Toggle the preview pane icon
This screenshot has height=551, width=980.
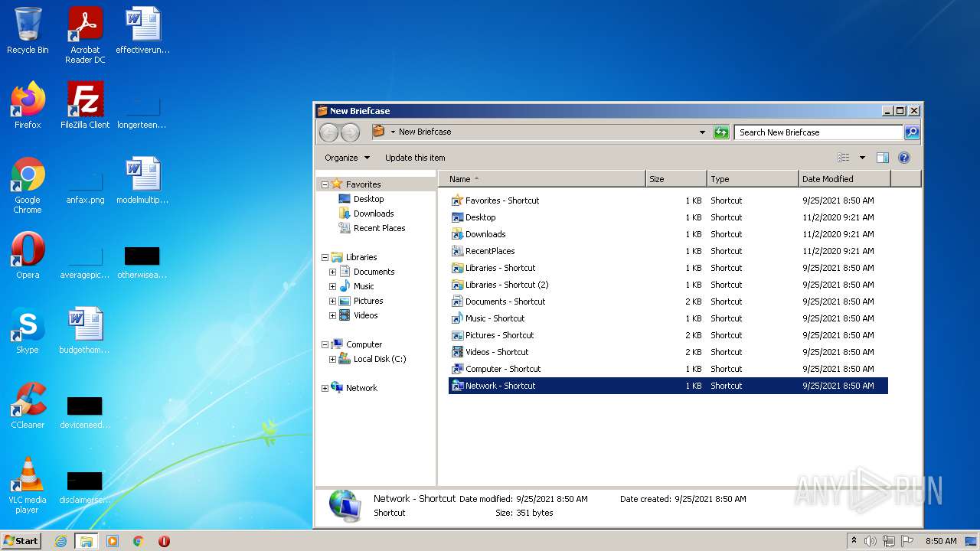click(882, 158)
